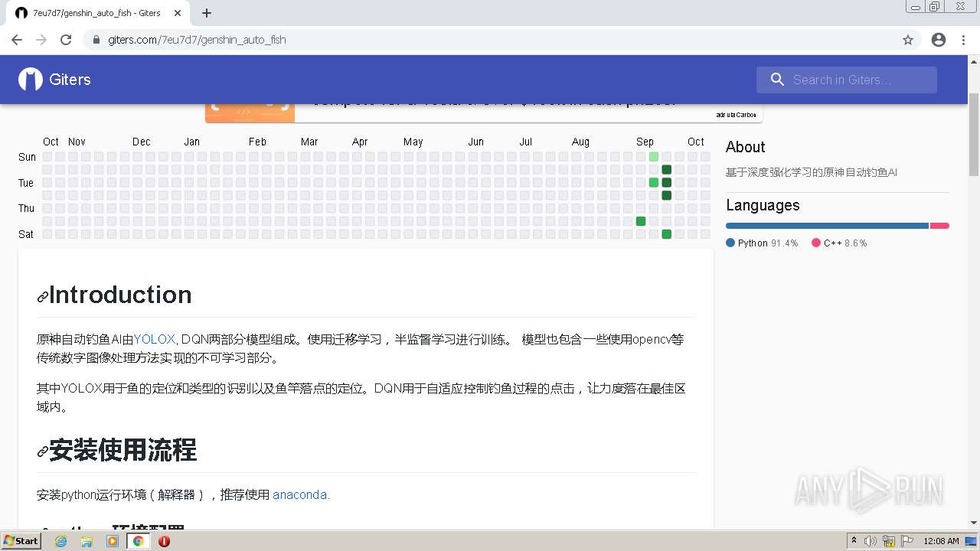Viewport: 980px width, 551px height.
Task: Click Chrome taskbar icon
Action: pos(139,541)
